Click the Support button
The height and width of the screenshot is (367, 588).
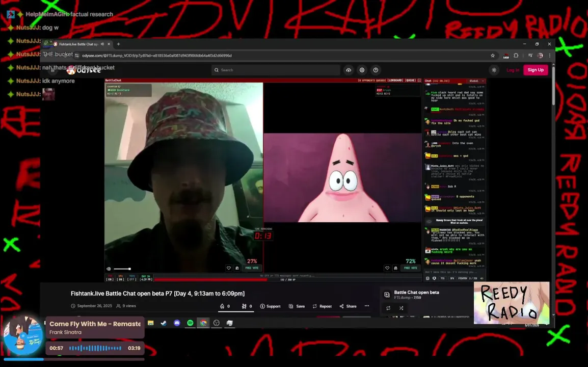(270, 306)
